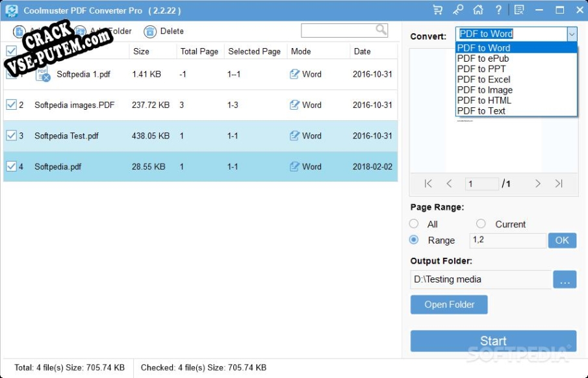The height and width of the screenshot is (378, 588).
Task: Click the output folder path field
Action: pyautogui.click(x=481, y=279)
